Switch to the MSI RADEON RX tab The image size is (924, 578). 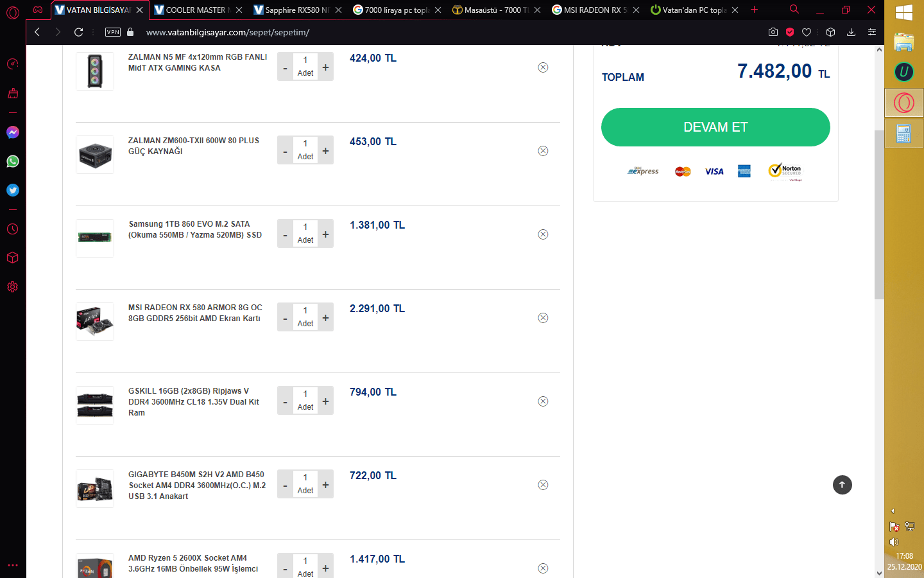596,10
